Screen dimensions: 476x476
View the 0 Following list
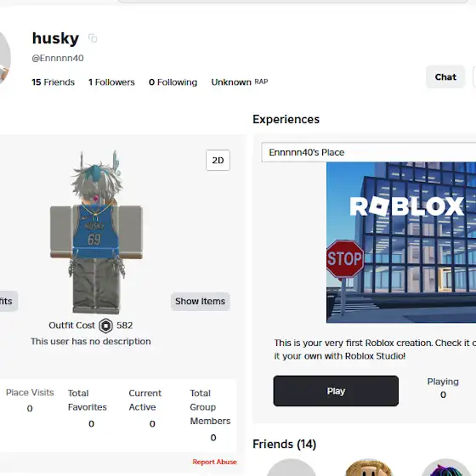173,82
